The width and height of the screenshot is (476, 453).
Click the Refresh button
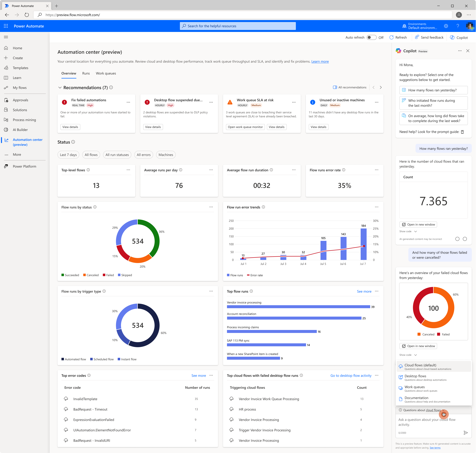(x=398, y=37)
